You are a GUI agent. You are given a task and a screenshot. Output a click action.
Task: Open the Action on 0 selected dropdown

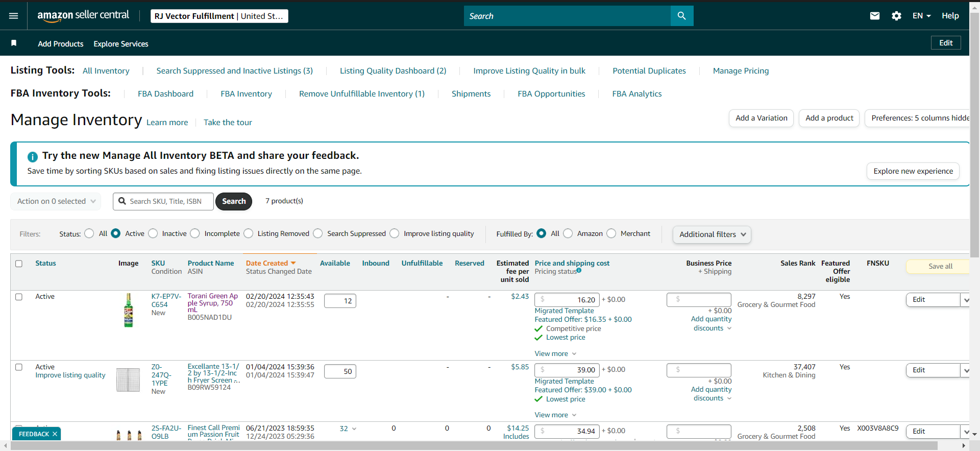(x=56, y=201)
